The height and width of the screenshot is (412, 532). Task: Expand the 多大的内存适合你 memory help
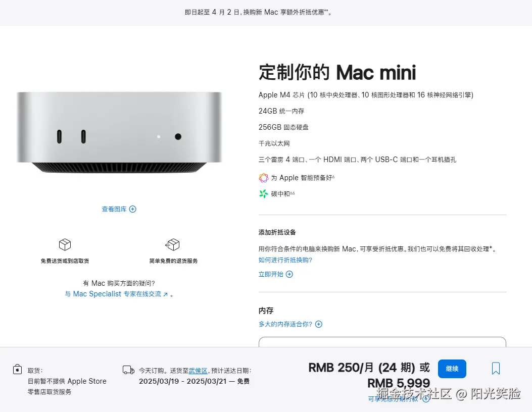pyautogui.click(x=291, y=324)
